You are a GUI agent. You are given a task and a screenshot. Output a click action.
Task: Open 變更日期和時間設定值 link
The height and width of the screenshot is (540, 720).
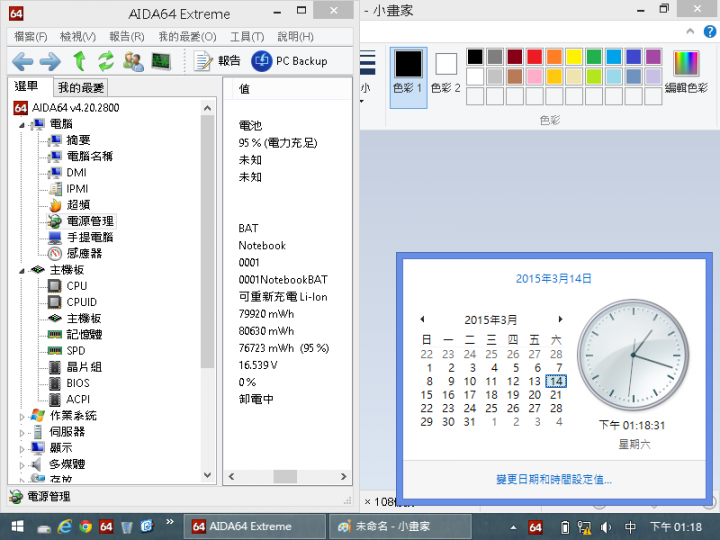click(x=554, y=479)
